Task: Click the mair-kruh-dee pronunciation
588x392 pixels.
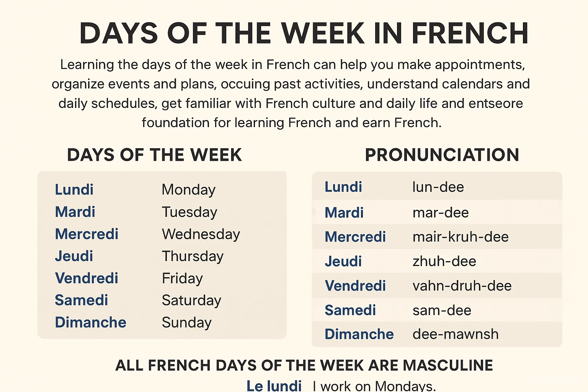Action: pos(461,237)
